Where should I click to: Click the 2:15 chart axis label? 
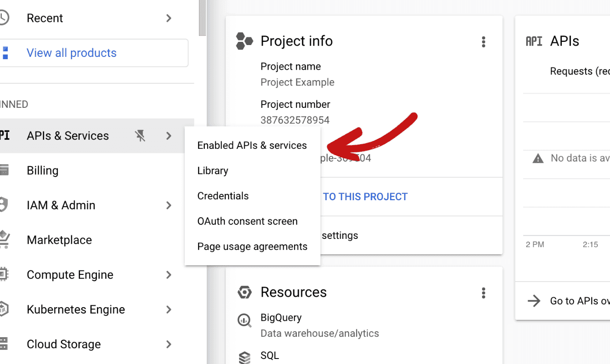[x=590, y=244]
